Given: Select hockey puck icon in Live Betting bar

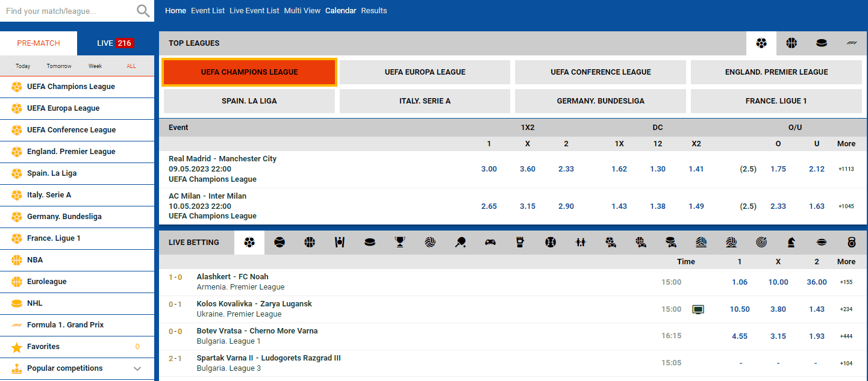Looking at the screenshot, I should [x=370, y=242].
